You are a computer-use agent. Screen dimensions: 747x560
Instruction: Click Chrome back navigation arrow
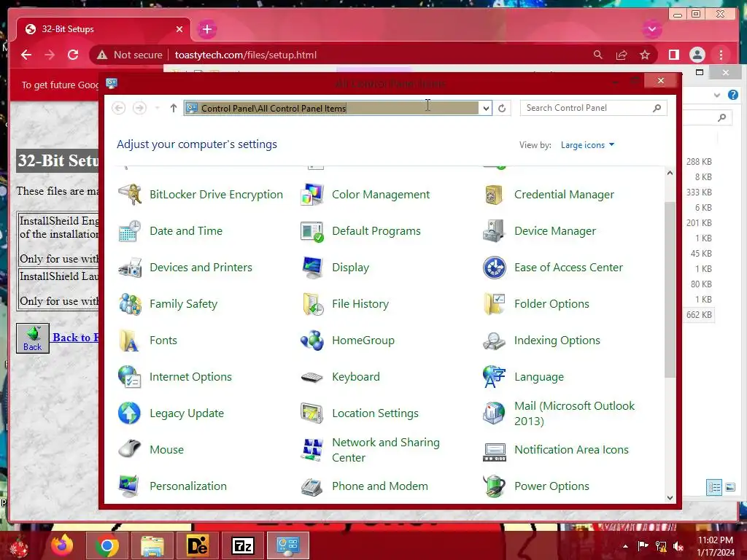click(x=26, y=55)
